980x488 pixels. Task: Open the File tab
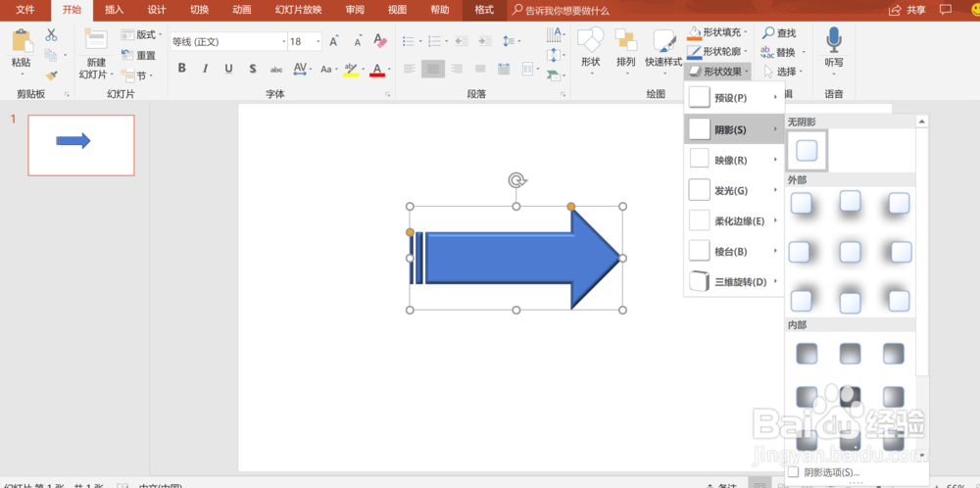[x=25, y=10]
